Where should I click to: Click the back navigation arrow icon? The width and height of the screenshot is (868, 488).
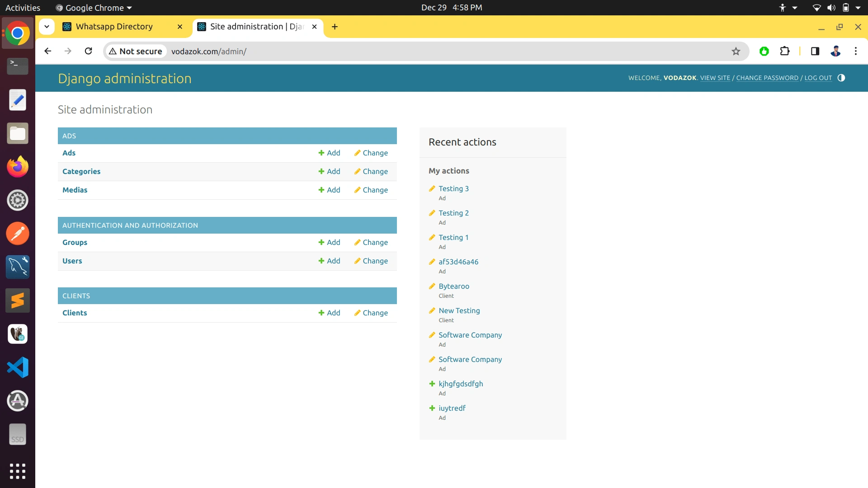pyautogui.click(x=47, y=51)
